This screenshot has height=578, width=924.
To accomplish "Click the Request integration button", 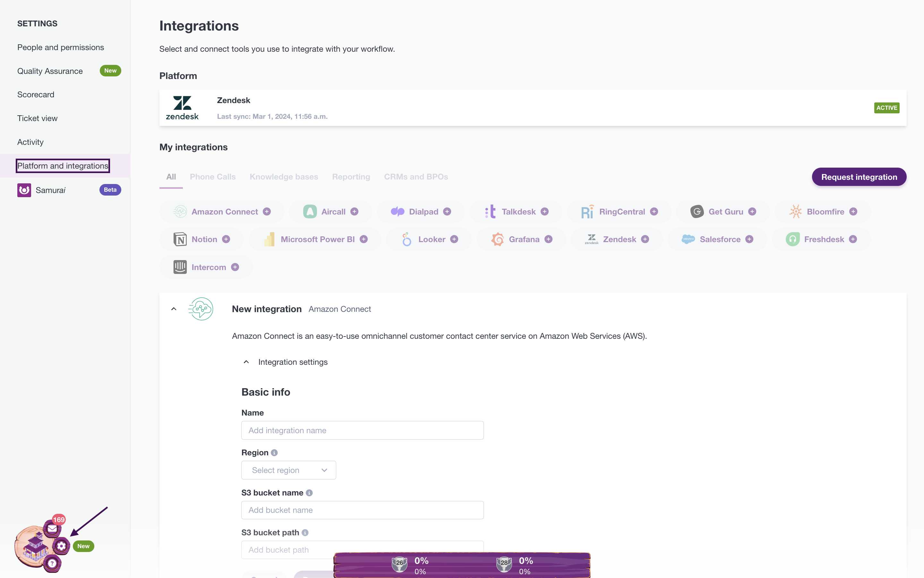I will pyautogui.click(x=859, y=177).
